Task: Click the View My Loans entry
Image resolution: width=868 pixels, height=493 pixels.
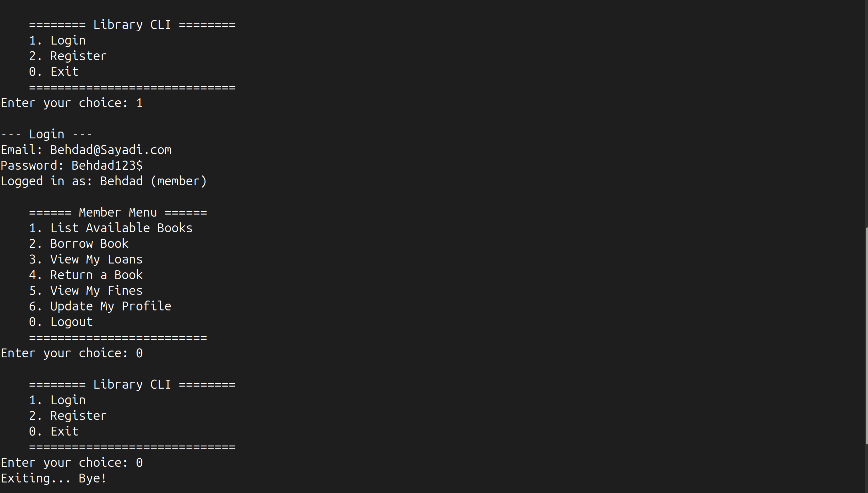Action: [96, 259]
